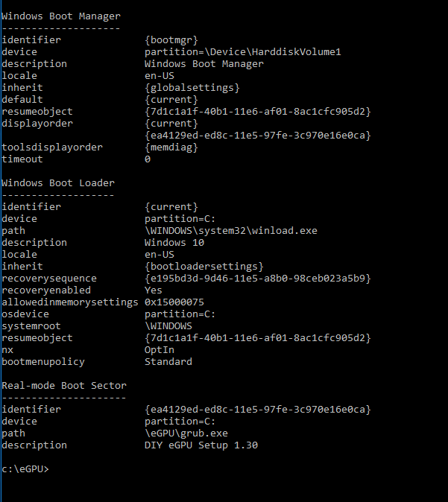Click the Real-mode Boot Sector heading
448x502 pixels.
64,386
